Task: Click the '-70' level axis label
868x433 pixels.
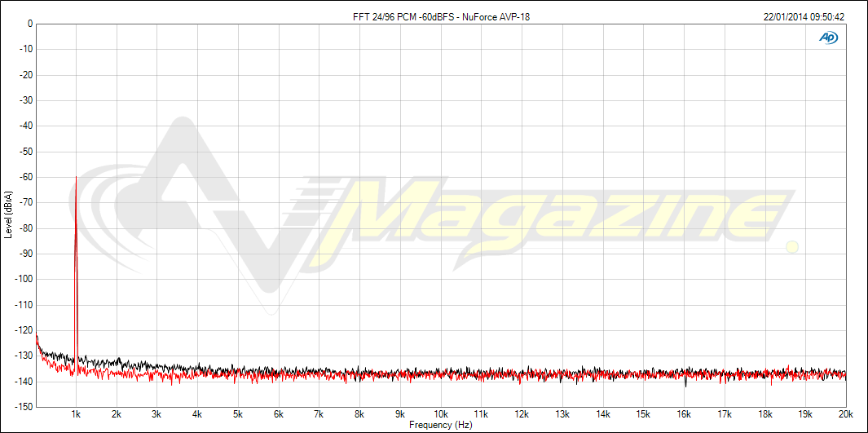Action: tap(26, 203)
